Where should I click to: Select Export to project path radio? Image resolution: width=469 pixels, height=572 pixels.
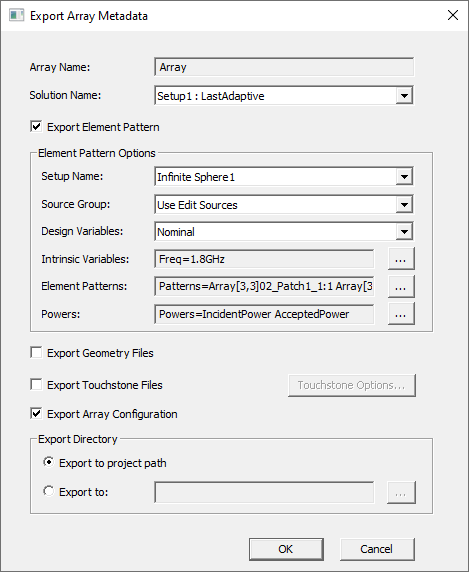49,462
